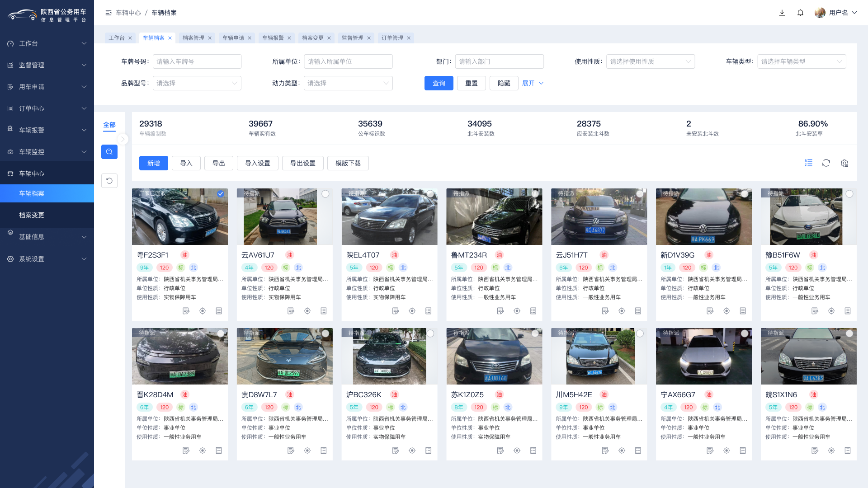
Task: Open the notification bell
Action: (800, 13)
